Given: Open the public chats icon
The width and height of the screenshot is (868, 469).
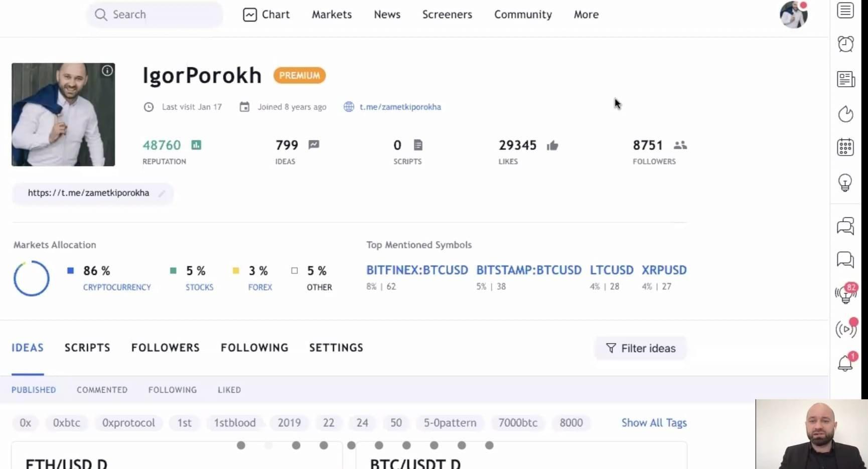Looking at the screenshot, I should click(x=845, y=226).
